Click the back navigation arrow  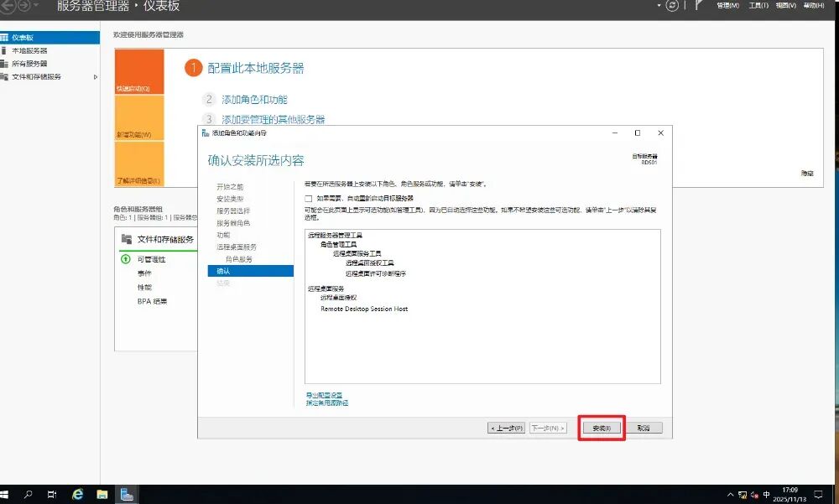[8, 6]
